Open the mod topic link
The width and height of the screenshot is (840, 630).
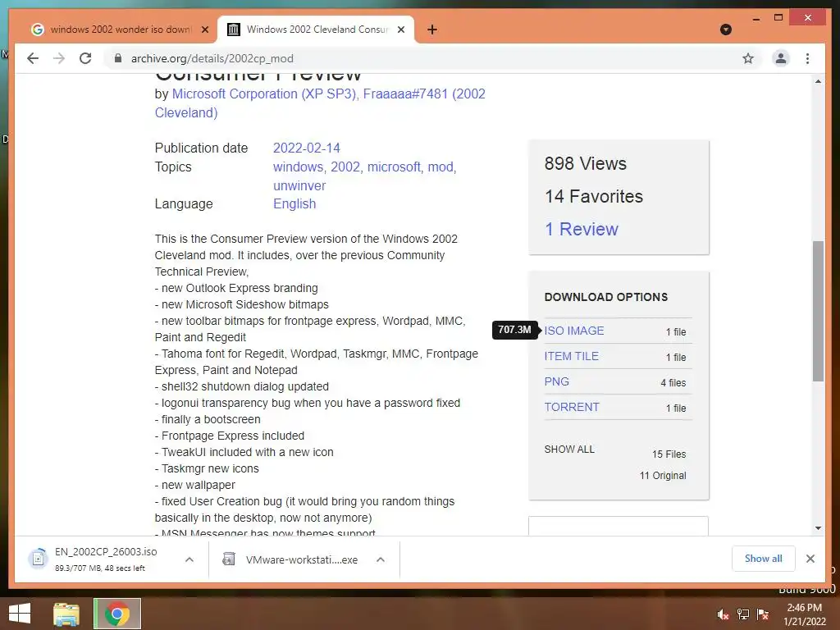(x=441, y=167)
